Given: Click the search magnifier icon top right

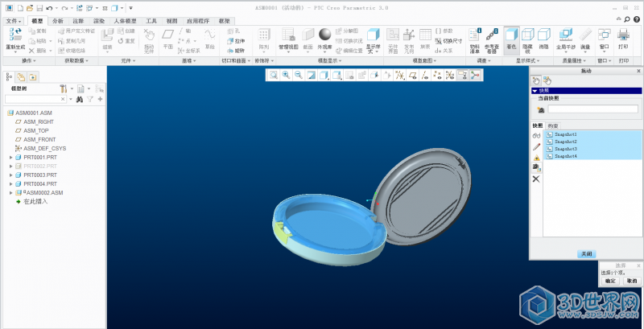Looking at the screenshot, I should click(627, 19).
